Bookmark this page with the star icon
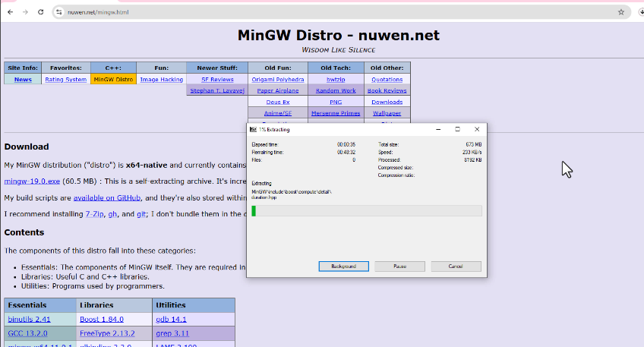 pos(621,12)
